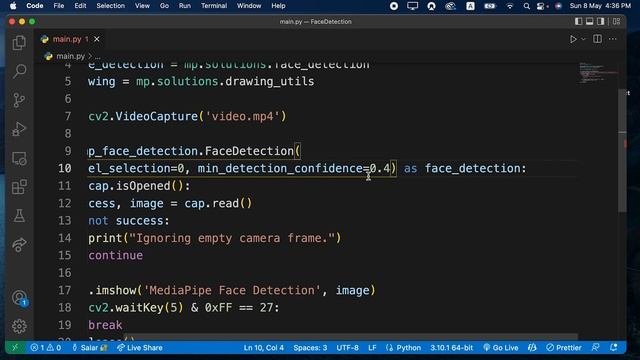640x360 pixels.
Task: Open the Code application menu
Action: [35, 6]
